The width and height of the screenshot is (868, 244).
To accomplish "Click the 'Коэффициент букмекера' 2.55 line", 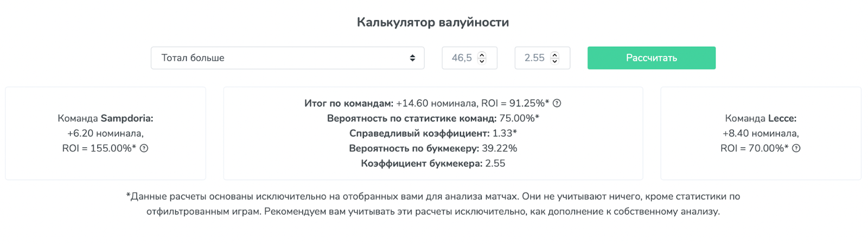I will pyautogui.click(x=433, y=164).
